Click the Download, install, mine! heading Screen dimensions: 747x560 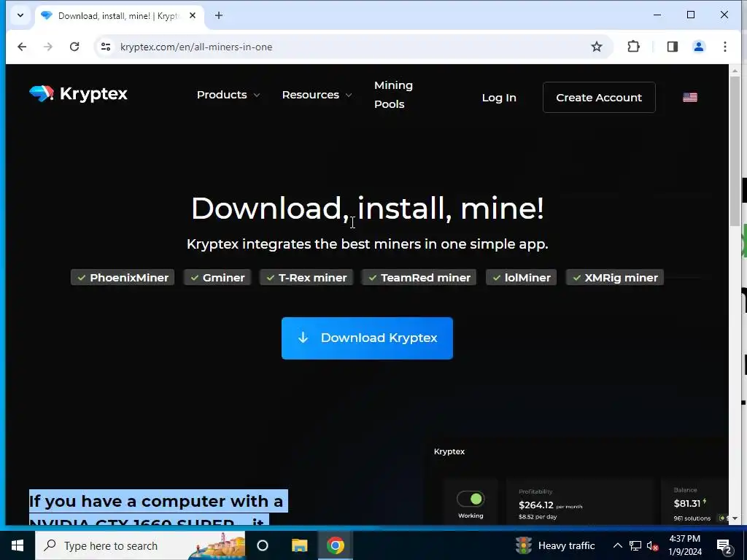pyautogui.click(x=368, y=209)
